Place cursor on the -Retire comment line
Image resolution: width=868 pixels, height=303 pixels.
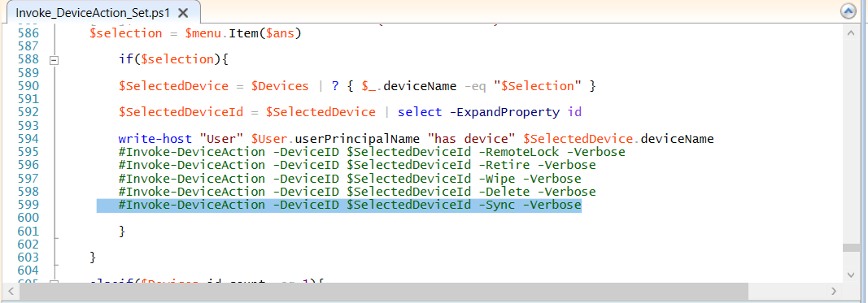pyautogui.click(x=357, y=166)
